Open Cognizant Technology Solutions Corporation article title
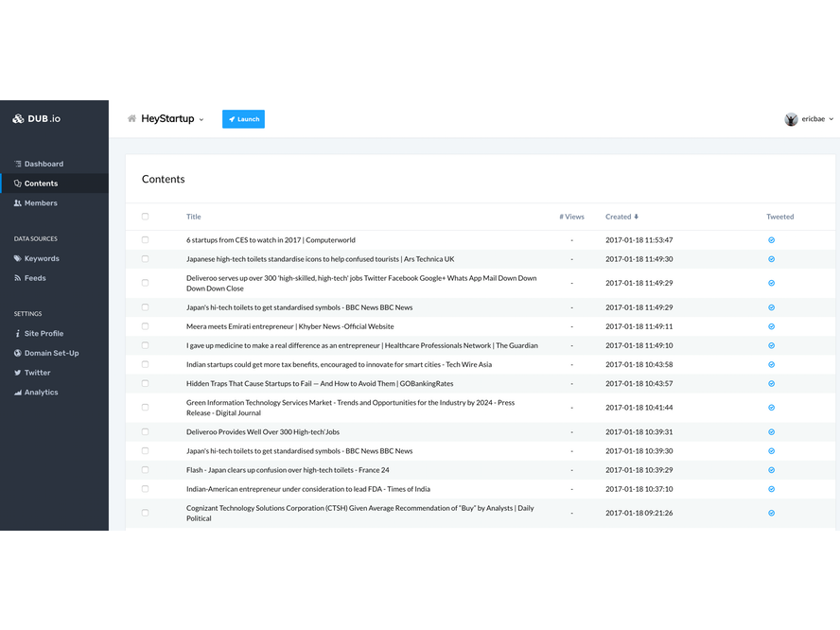Screen dimensions: 840x630 tap(360, 514)
